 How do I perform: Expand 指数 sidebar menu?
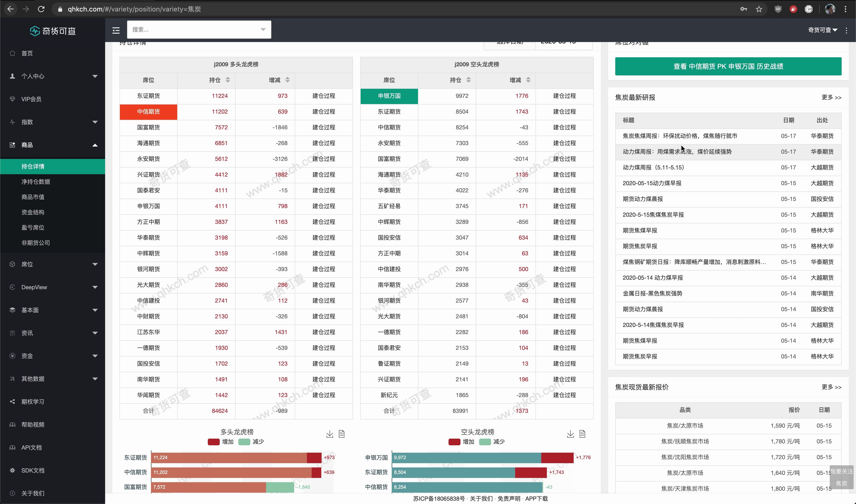[53, 122]
